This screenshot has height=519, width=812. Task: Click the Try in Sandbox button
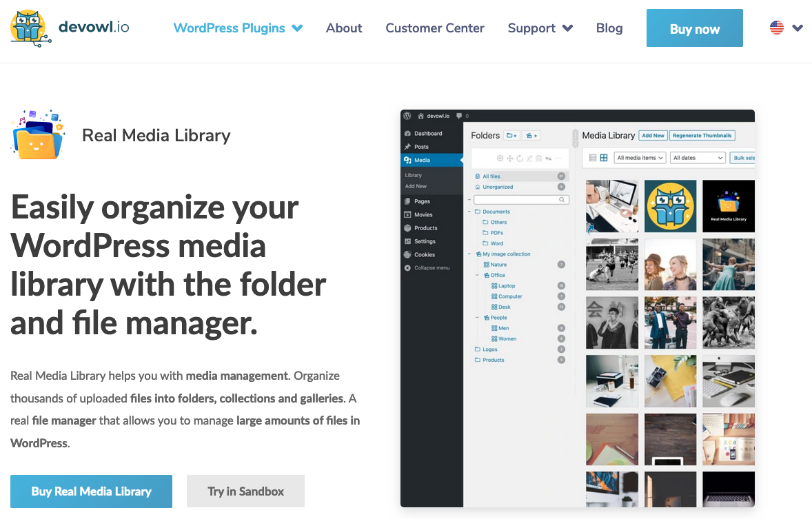tap(245, 491)
